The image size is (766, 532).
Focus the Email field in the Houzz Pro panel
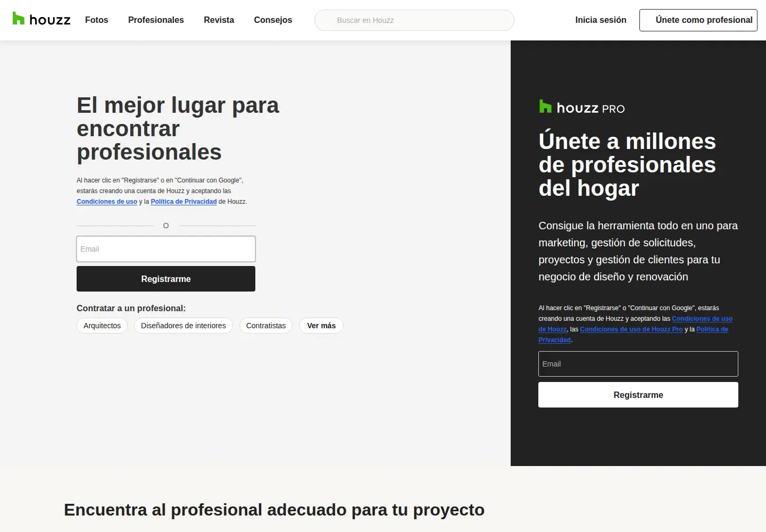(638, 364)
